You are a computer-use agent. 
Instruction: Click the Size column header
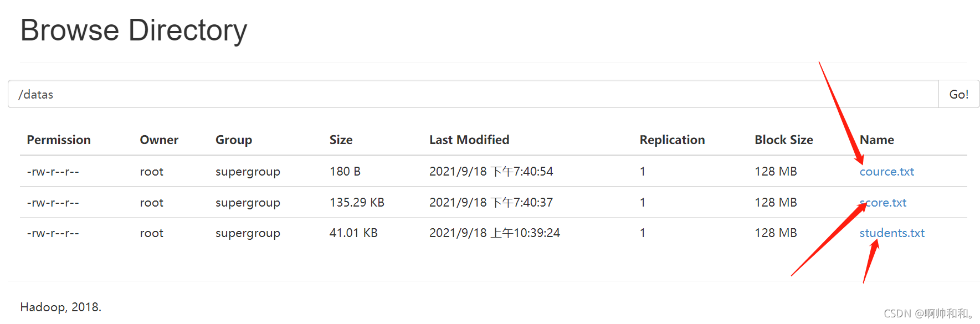[341, 140]
